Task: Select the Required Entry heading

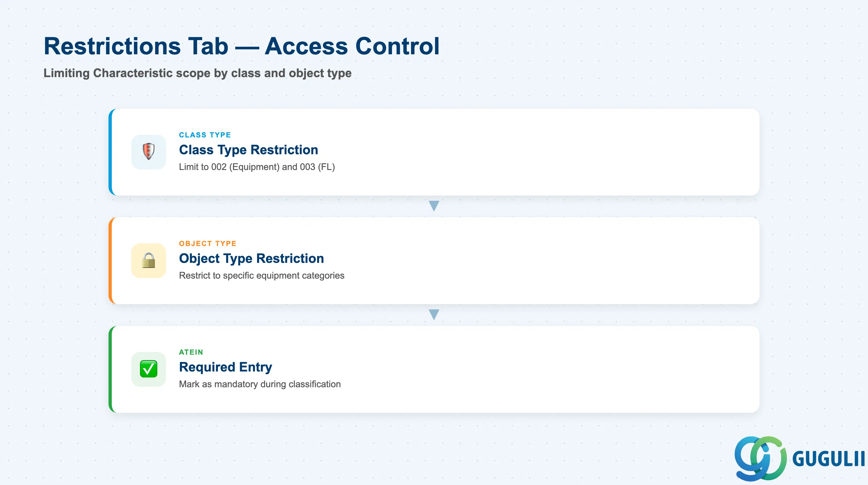Action: pos(225,367)
